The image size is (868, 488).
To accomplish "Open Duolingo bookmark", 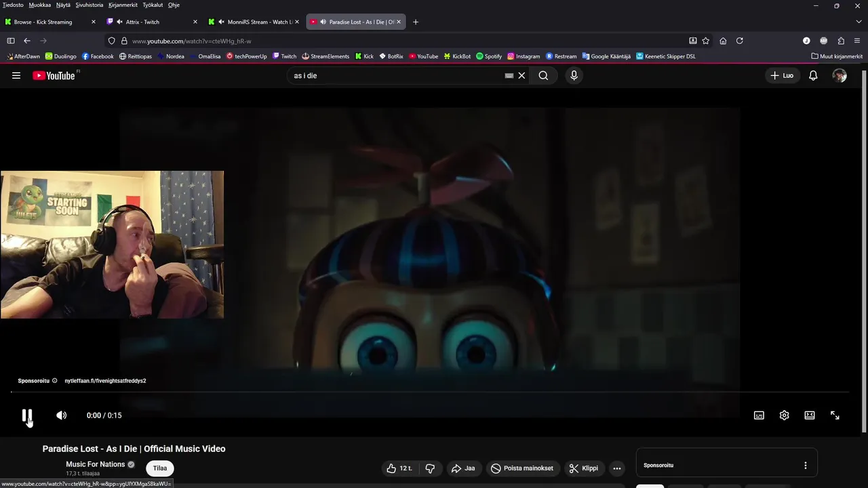I will [61, 56].
